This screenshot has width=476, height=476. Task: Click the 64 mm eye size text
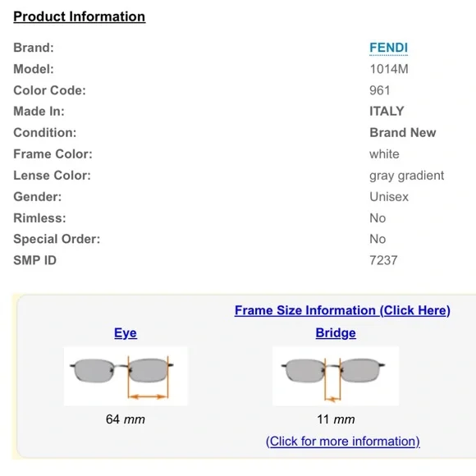point(126,419)
